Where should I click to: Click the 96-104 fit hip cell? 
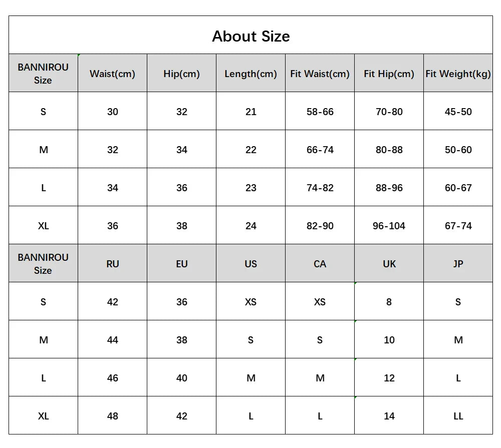click(x=389, y=226)
